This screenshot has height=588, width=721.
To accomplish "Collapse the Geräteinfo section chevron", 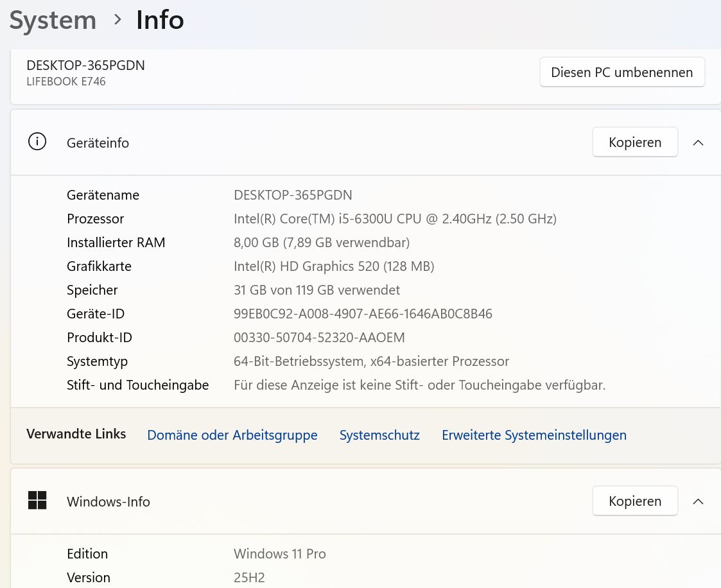I will [698, 143].
